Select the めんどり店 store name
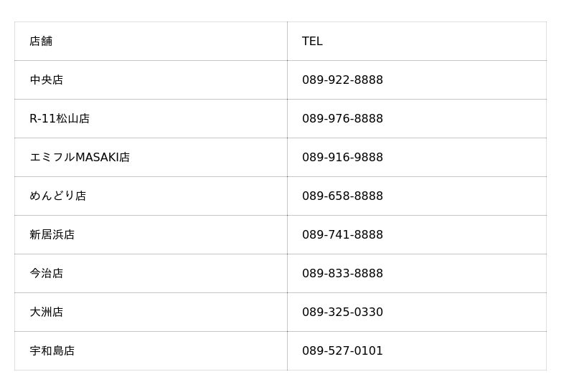This screenshot has height=392, width=574. tap(57, 196)
